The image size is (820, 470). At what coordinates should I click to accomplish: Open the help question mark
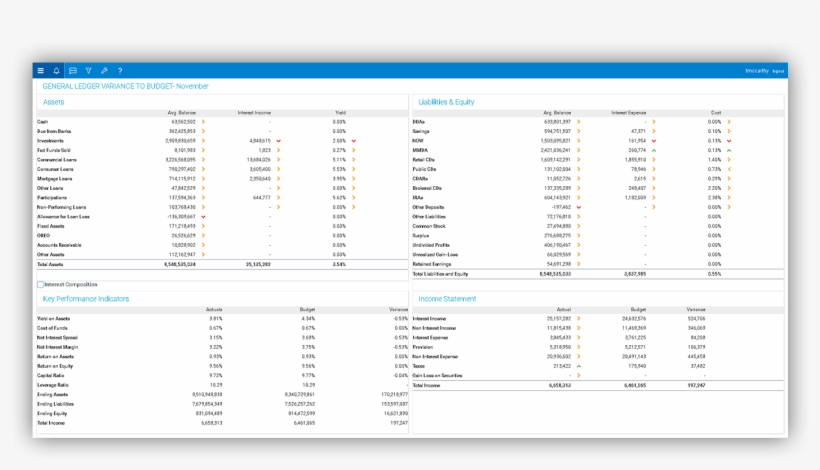point(120,71)
